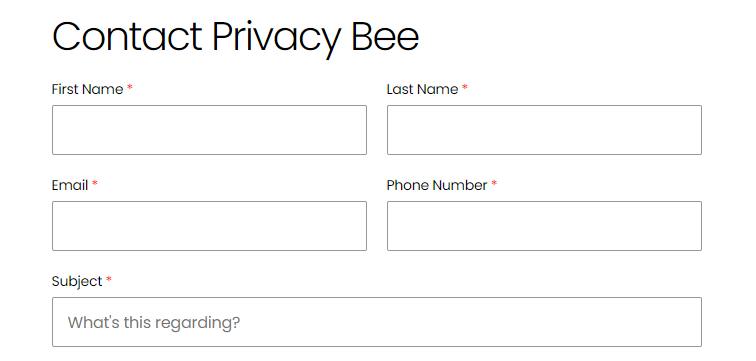The height and width of the screenshot is (361, 756).
Task: Select the Email input field
Action: point(209,226)
